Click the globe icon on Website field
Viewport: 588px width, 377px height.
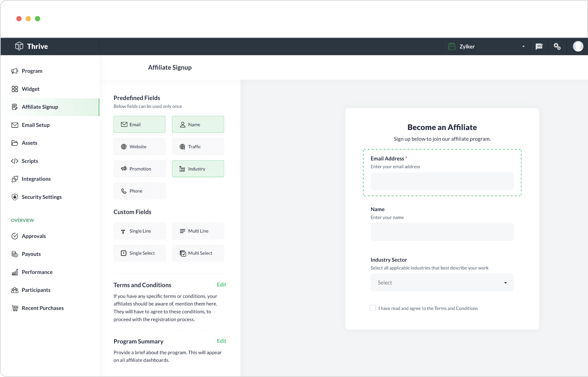tap(124, 147)
